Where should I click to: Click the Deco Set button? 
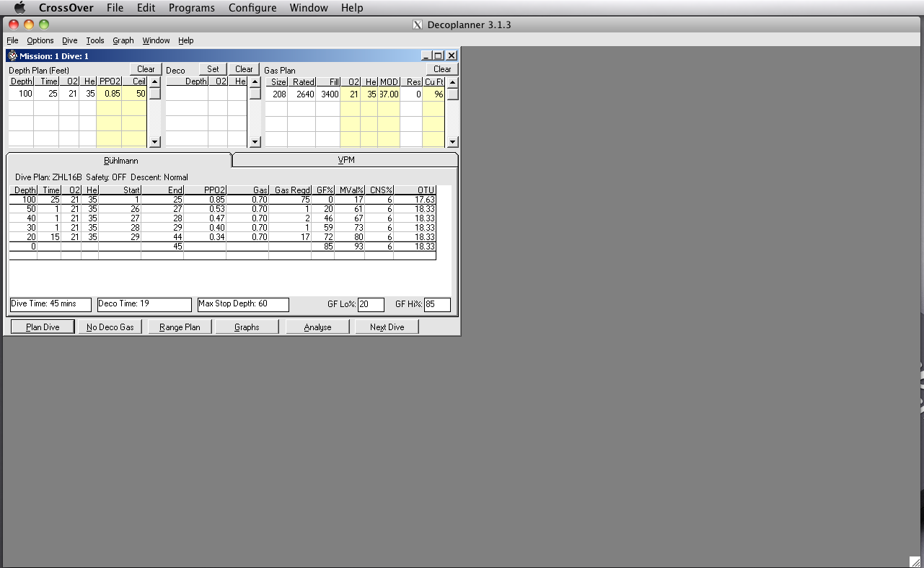click(x=213, y=69)
